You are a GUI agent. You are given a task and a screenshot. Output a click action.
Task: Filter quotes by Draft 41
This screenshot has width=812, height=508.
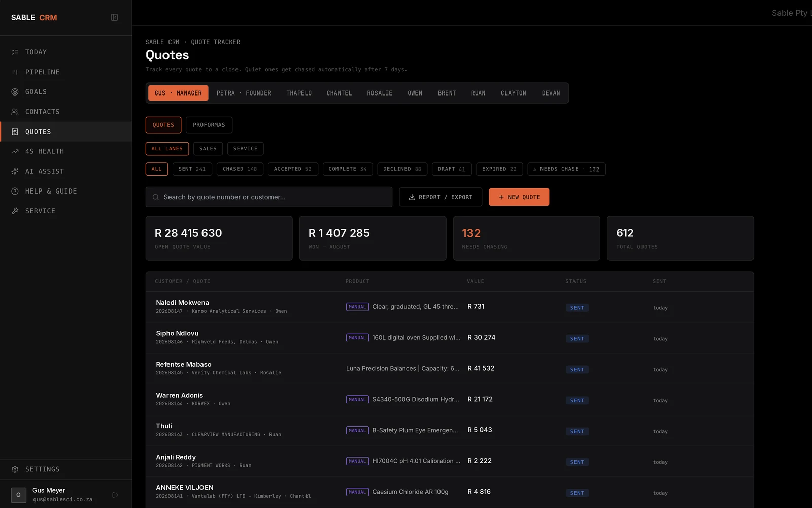pos(452,169)
